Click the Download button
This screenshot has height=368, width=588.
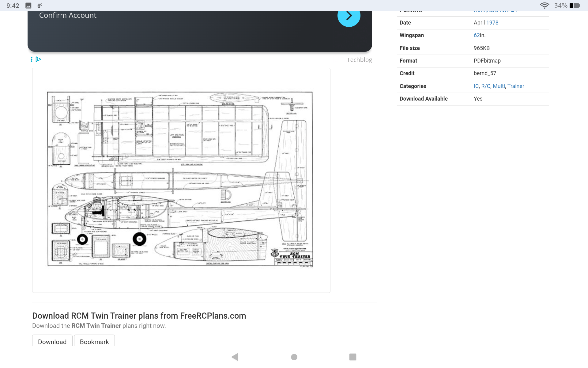(x=52, y=342)
